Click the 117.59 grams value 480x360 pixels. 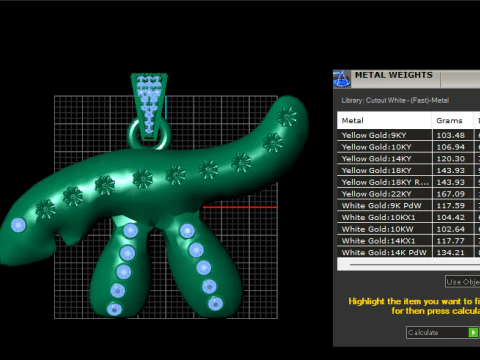coord(450,205)
